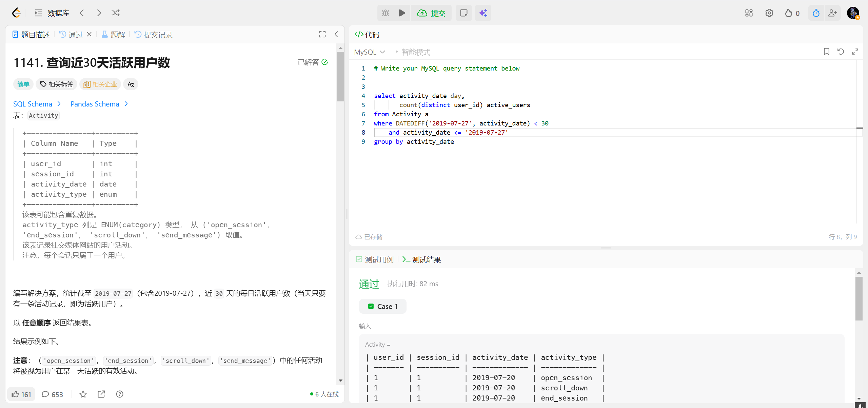This screenshot has height=408, width=868.
Task: Reset code with the undo arrow icon
Action: pos(841,52)
